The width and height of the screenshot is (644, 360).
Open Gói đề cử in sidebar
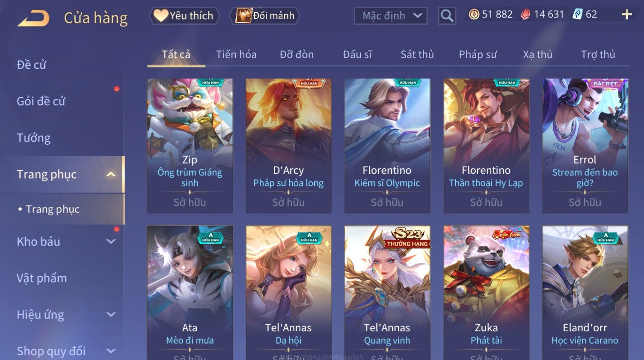[x=41, y=101]
